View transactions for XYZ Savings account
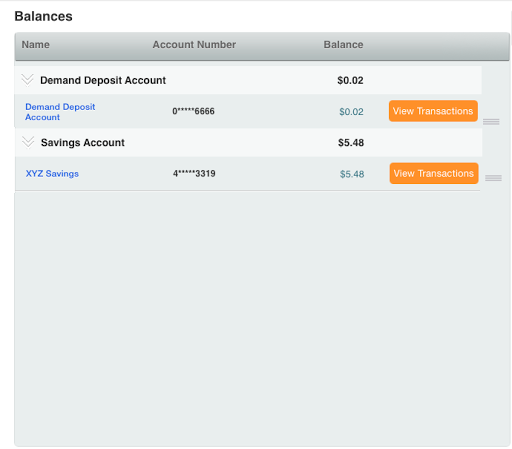The height and width of the screenshot is (449, 512). pos(434,173)
